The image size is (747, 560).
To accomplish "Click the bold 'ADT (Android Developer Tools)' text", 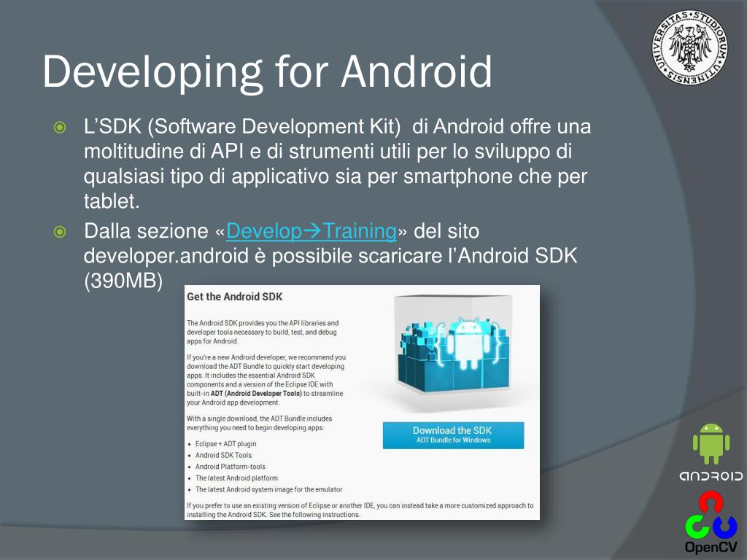I will coord(256,393).
